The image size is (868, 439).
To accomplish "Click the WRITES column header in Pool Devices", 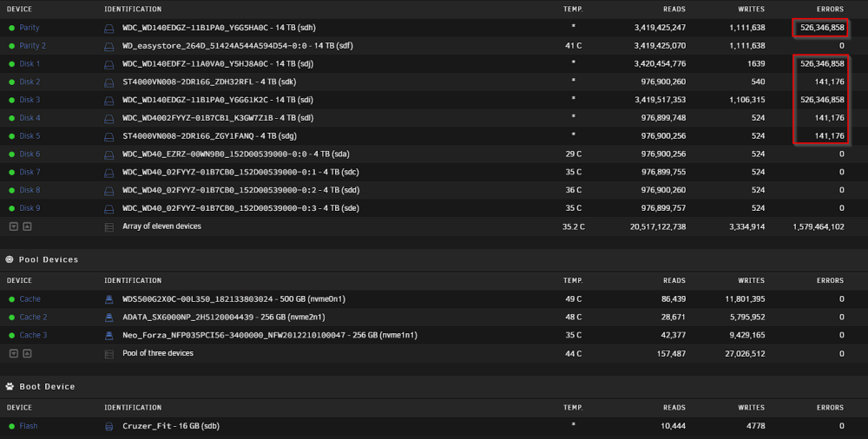I will [x=751, y=281].
